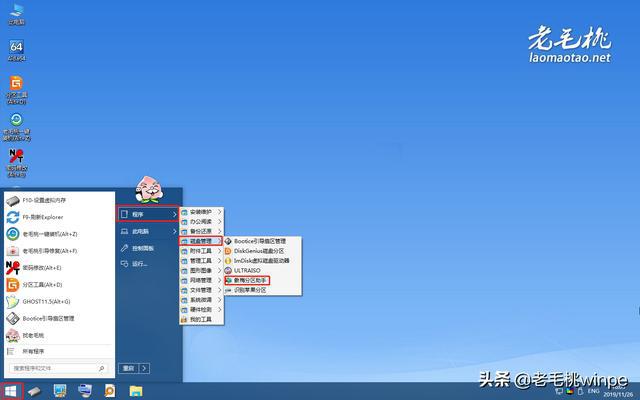Click the start menu search input field
This screenshot has width=640, height=400.
pyautogui.click(x=59, y=369)
